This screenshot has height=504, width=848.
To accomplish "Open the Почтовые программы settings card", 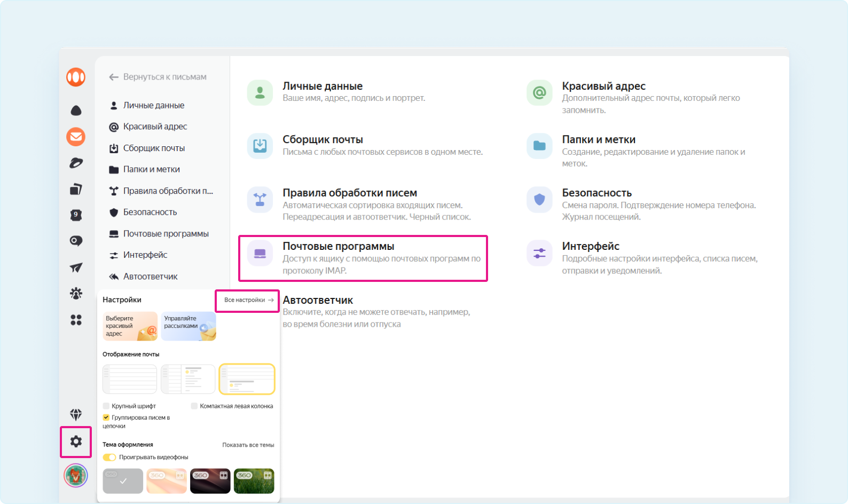I will pyautogui.click(x=363, y=258).
